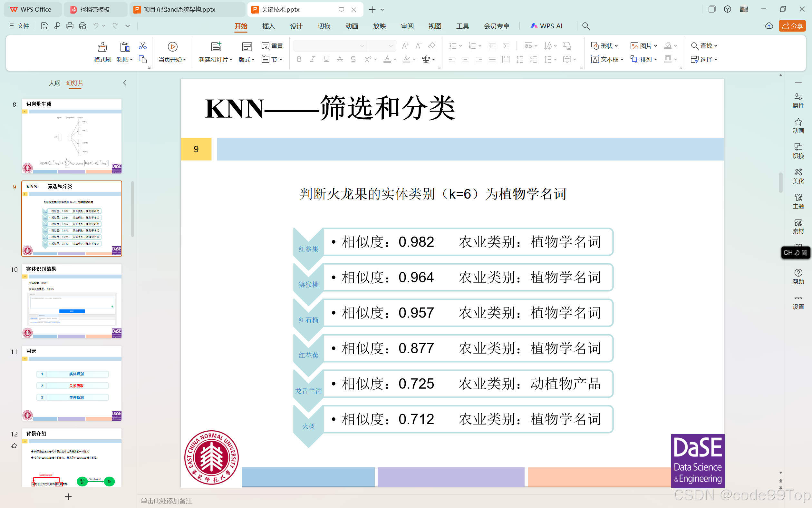Click the search magnifier icon

(x=586, y=26)
